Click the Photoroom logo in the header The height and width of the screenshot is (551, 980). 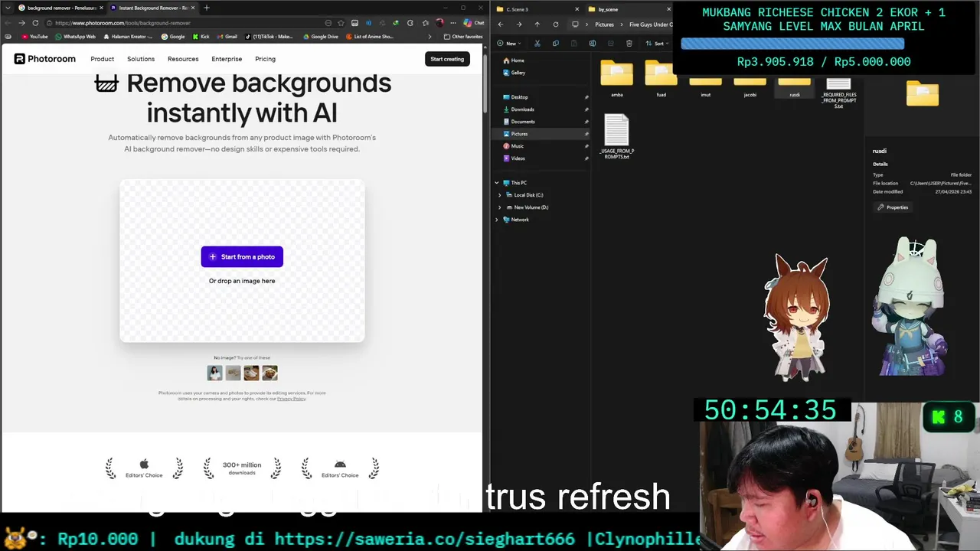(44, 59)
